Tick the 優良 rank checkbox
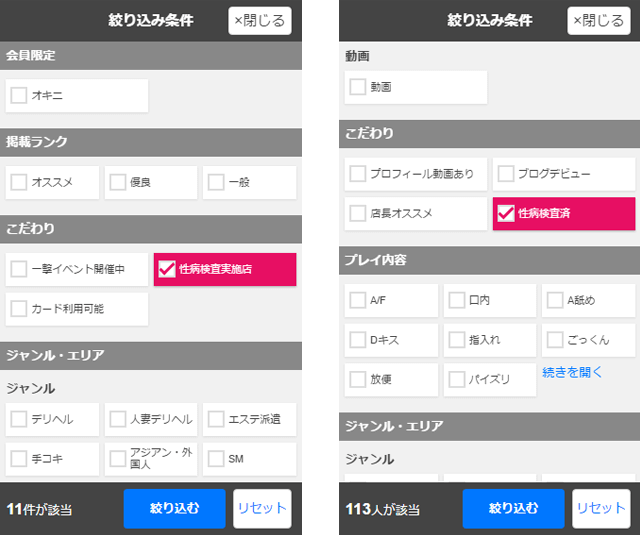Screen dimensions: 640x535 [x=118, y=182]
